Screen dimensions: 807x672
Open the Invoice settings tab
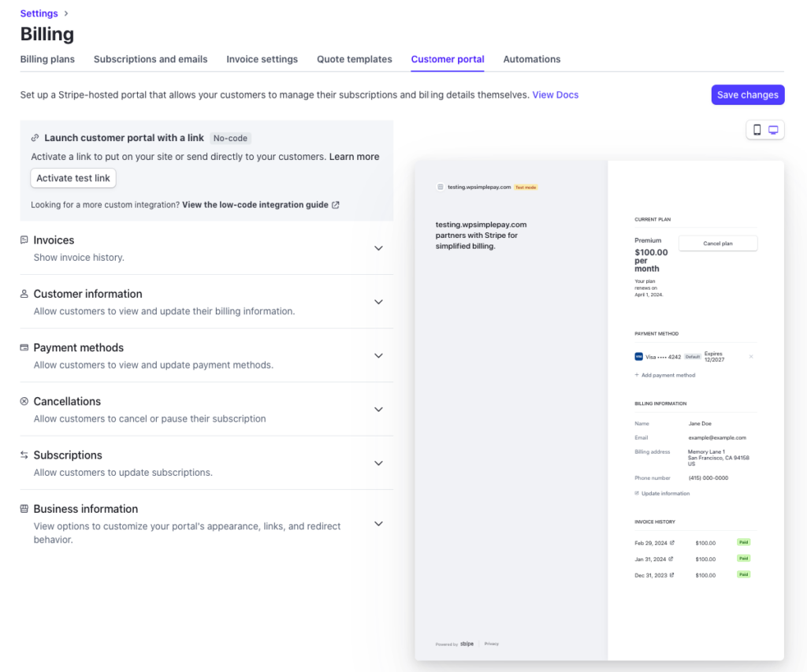click(x=262, y=59)
